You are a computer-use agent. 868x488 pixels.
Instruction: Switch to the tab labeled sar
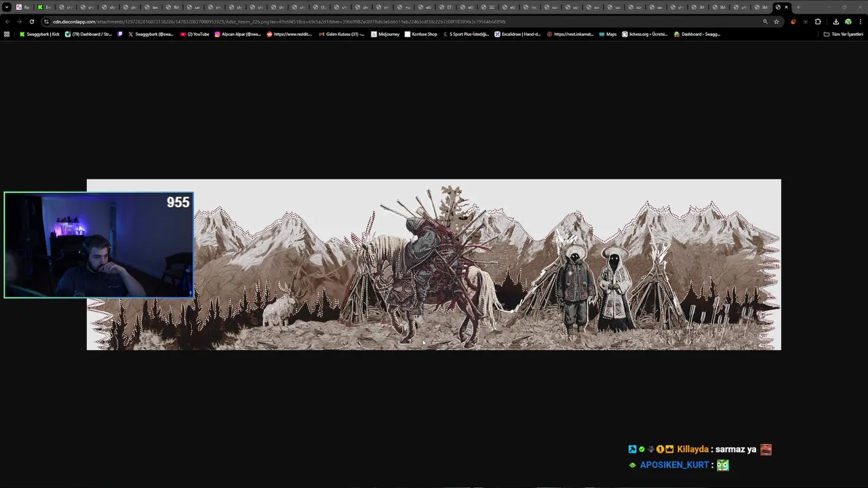tap(193, 7)
